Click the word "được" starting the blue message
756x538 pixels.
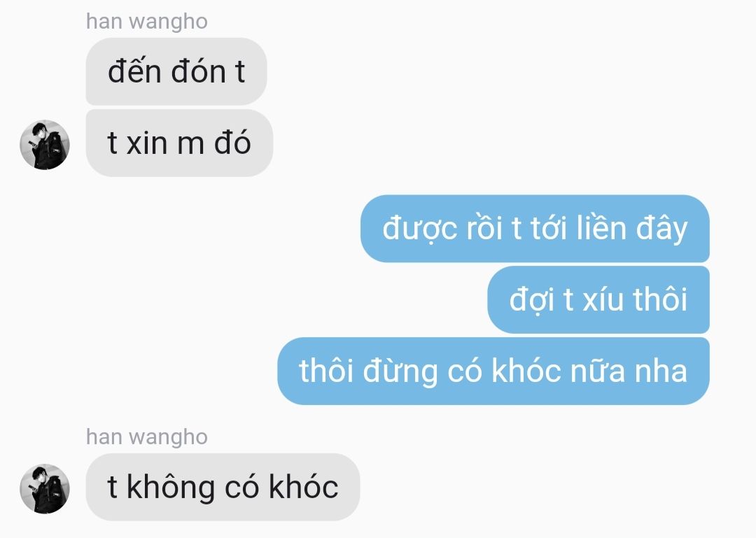click(419, 229)
